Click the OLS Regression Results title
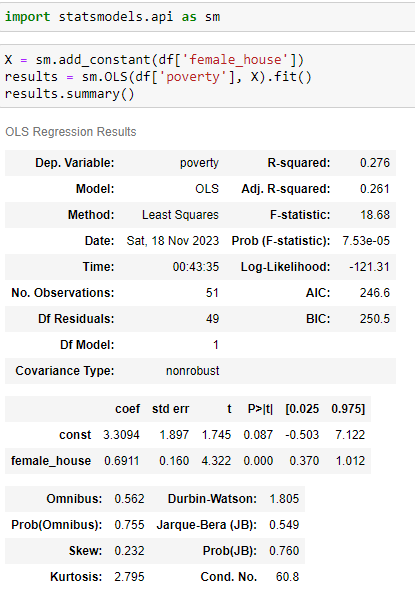The width and height of the screenshot is (415, 597). [x=70, y=132]
